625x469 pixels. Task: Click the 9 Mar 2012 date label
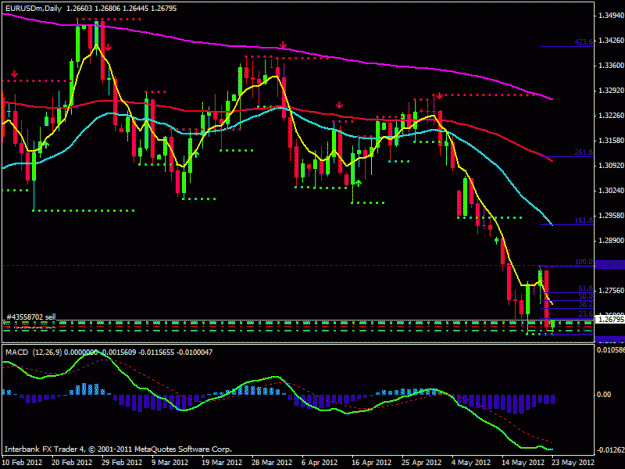[x=170, y=463]
